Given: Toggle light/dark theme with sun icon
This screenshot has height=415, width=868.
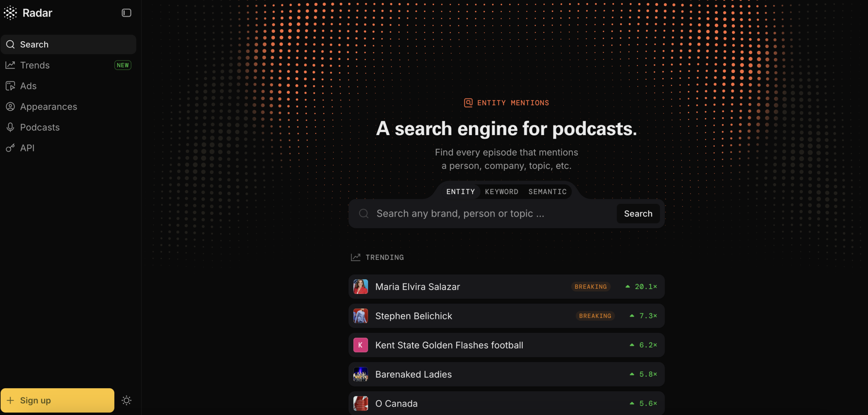Looking at the screenshot, I should coord(126,400).
